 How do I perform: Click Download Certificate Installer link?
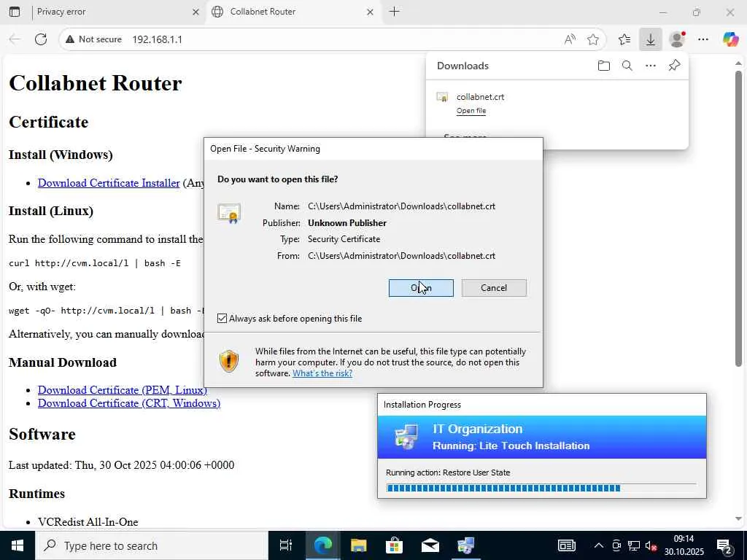(x=109, y=183)
